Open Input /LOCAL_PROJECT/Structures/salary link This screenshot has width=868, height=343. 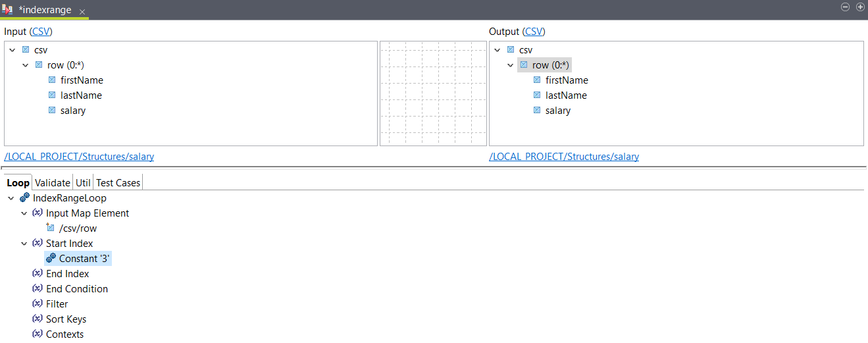(x=79, y=157)
